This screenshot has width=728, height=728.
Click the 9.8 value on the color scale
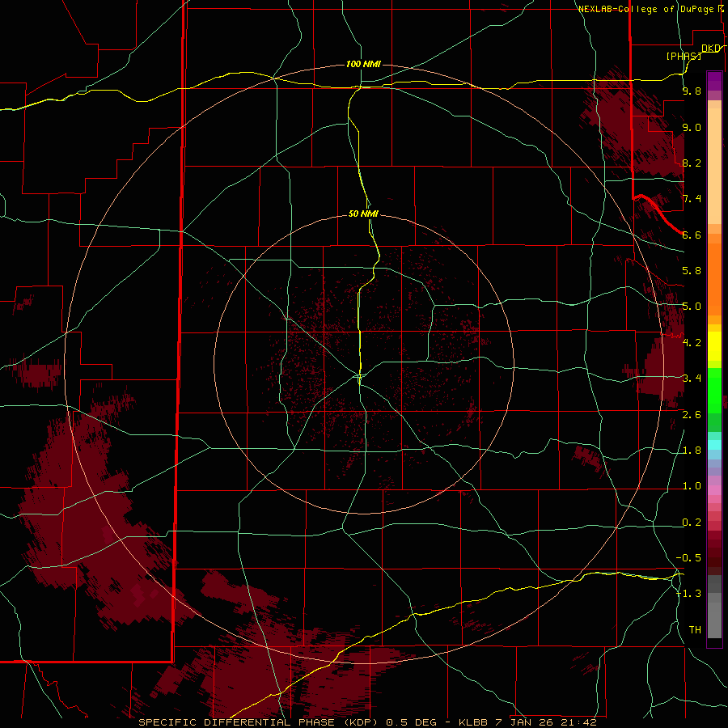tap(692, 91)
